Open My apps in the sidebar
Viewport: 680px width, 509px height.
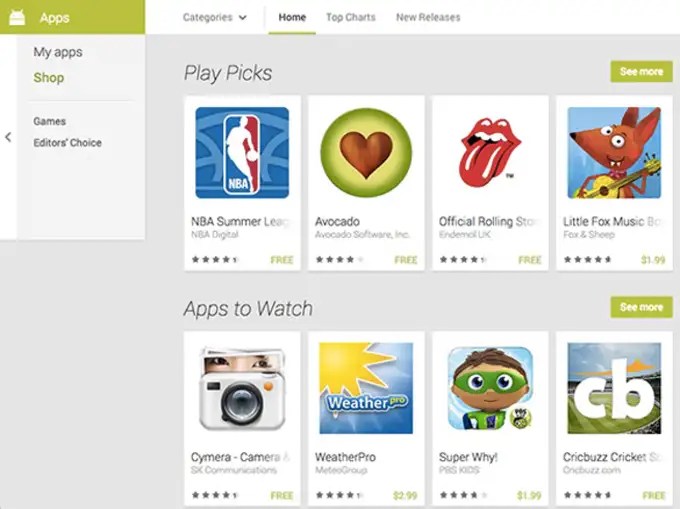pos(58,52)
